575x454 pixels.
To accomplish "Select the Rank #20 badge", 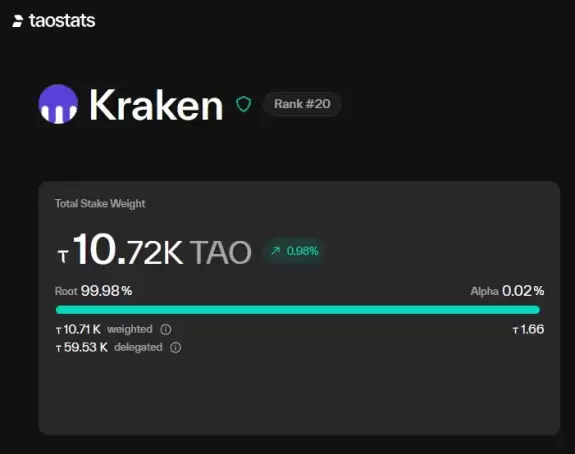I will click(302, 104).
